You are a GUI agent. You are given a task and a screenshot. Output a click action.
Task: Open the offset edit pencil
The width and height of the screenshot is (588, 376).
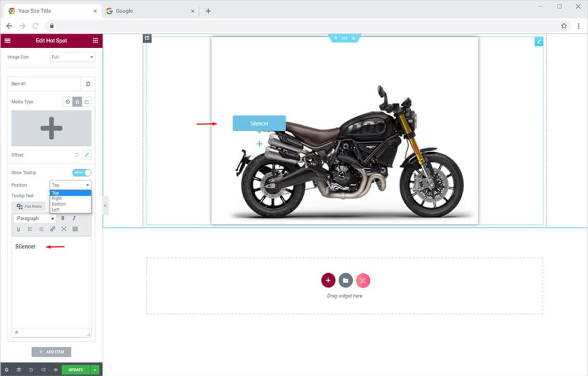tap(87, 155)
